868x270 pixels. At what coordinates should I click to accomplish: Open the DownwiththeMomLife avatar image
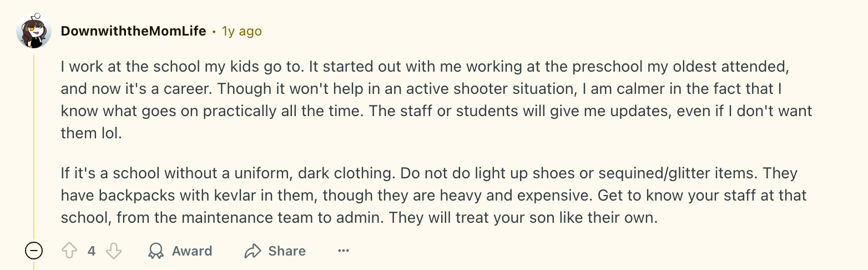(34, 31)
